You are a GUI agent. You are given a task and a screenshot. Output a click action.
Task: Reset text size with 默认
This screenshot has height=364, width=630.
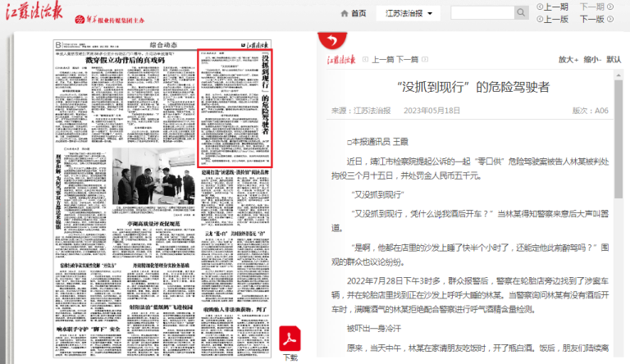614,60
